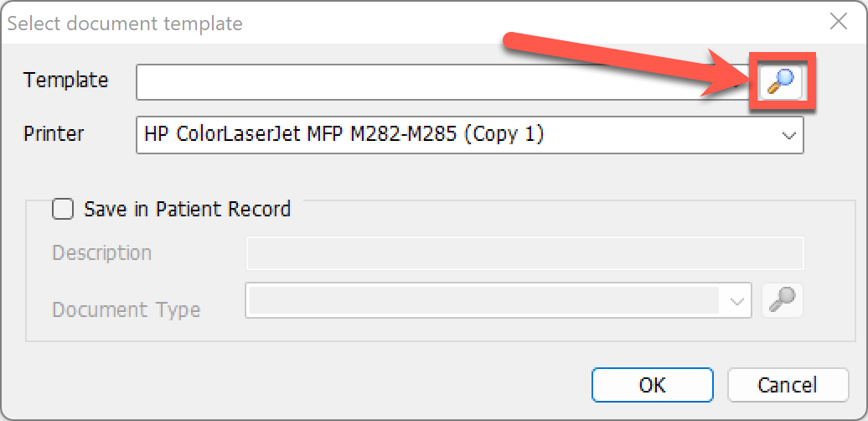The width and height of the screenshot is (868, 421).
Task: Close the Select document template dialog
Action: (x=839, y=22)
